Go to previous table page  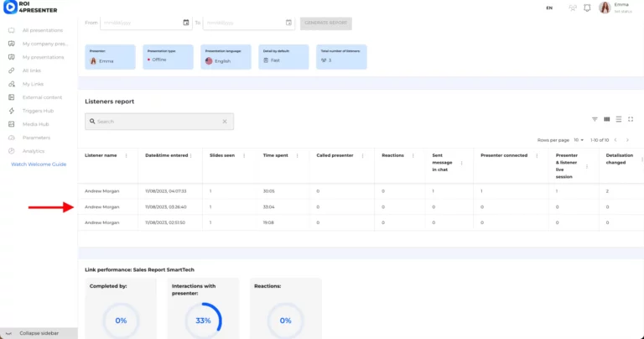pos(615,140)
